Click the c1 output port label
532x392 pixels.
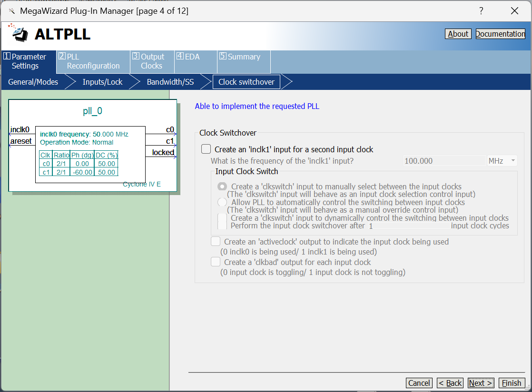click(170, 141)
